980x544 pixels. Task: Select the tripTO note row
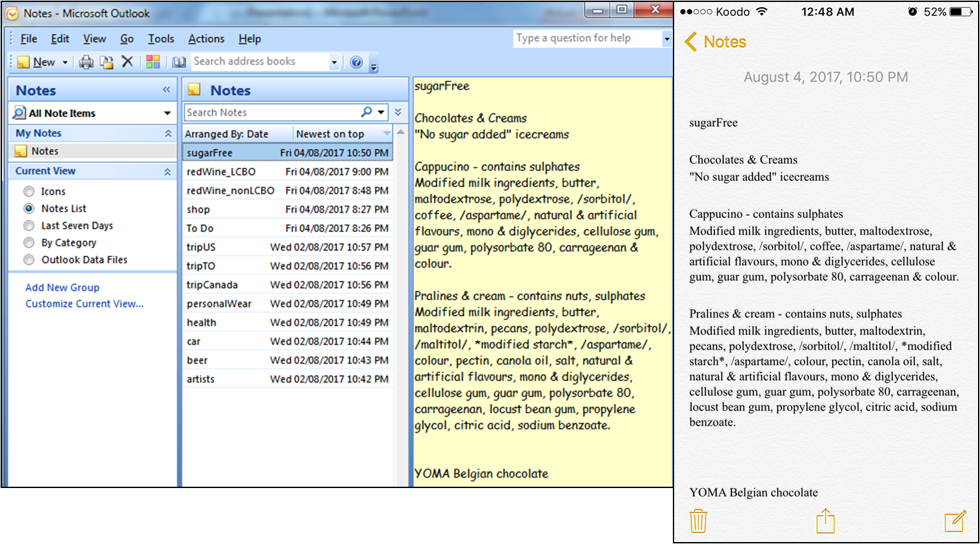pos(288,266)
